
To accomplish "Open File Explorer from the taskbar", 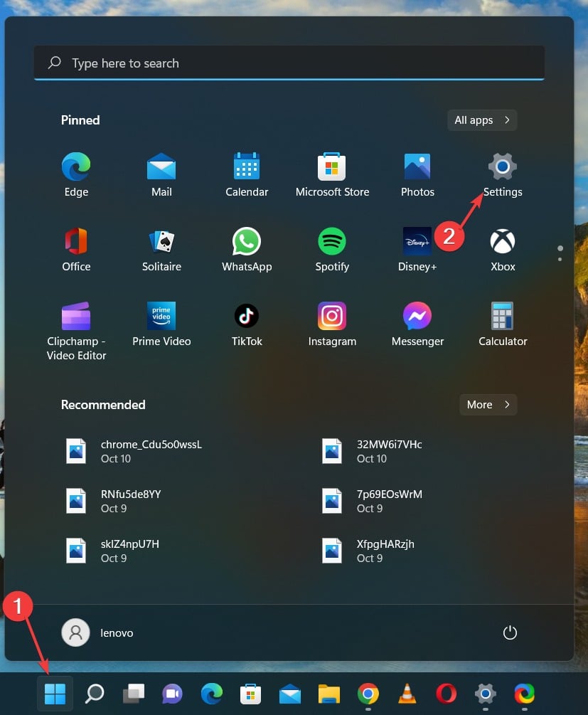I will [329, 694].
